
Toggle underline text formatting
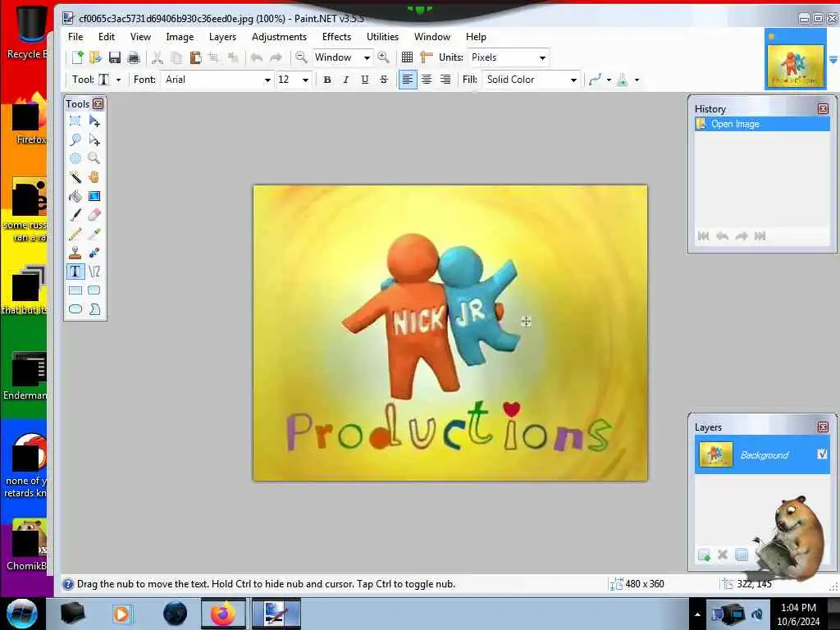tap(365, 80)
